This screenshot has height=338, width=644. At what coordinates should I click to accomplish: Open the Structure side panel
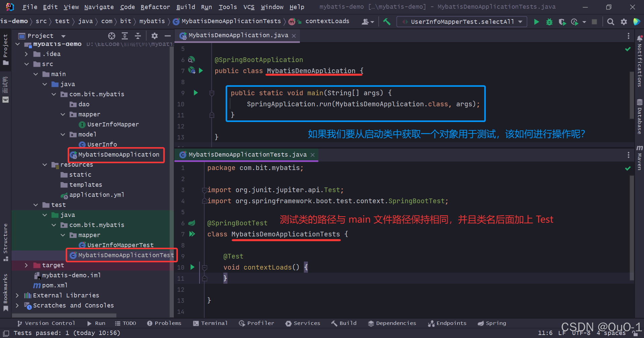(x=5, y=242)
